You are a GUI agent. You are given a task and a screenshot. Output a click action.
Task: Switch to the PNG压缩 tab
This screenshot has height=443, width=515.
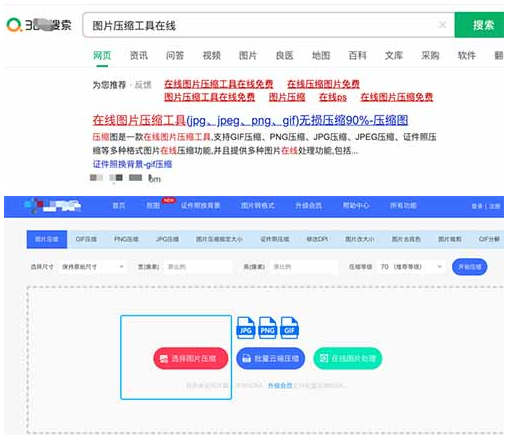(x=126, y=239)
